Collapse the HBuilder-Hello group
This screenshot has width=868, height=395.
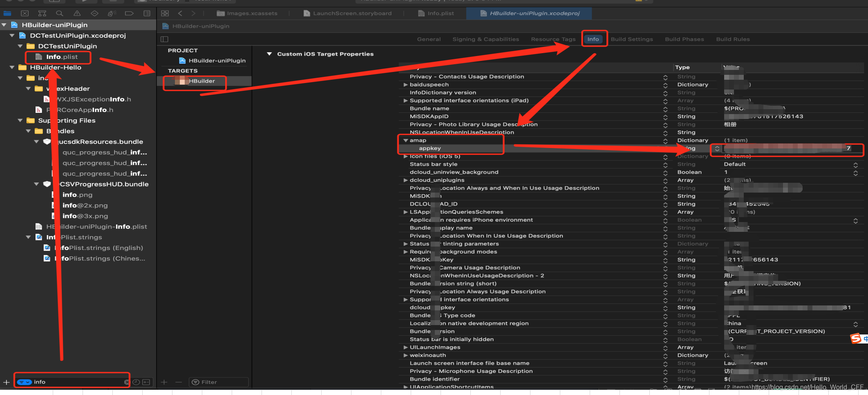pos(12,67)
